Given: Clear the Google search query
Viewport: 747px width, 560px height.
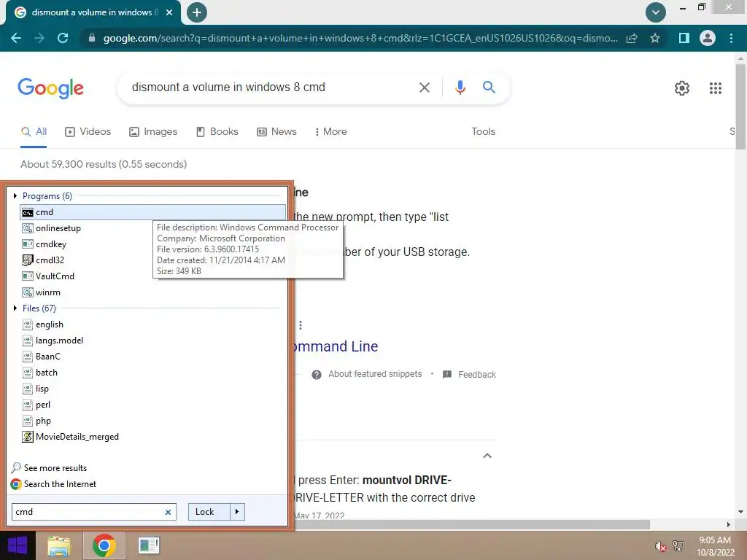Looking at the screenshot, I should (x=424, y=87).
